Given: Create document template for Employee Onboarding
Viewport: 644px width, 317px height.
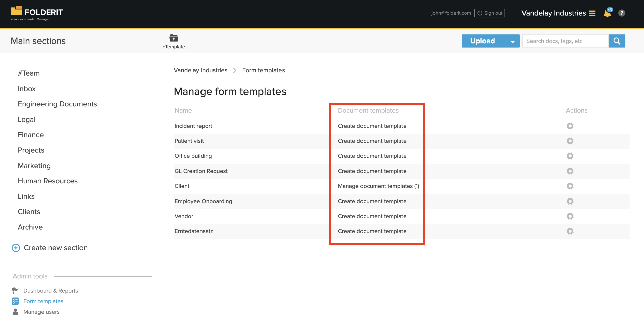Looking at the screenshot, I should tap(372, 201).
